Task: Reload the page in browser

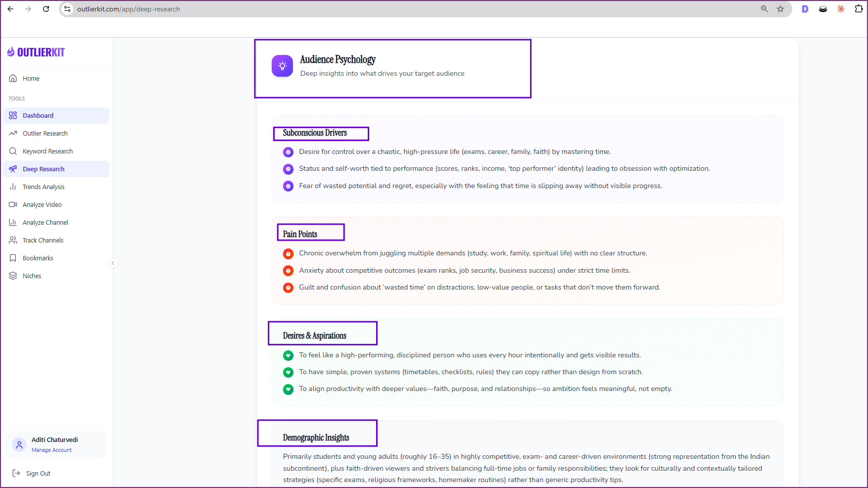Action: coord(46,9)
